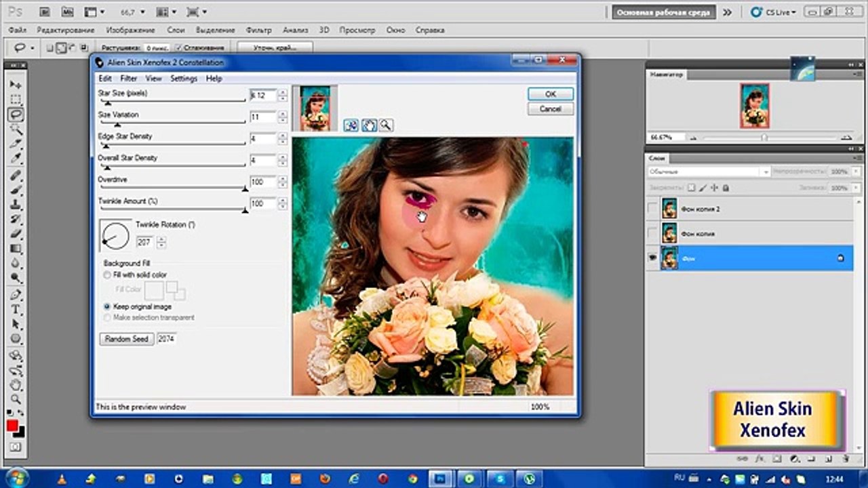This screenshot has width=868, height=488.
Task: Click the Random Seed button
Action: [x=127, y=339]
